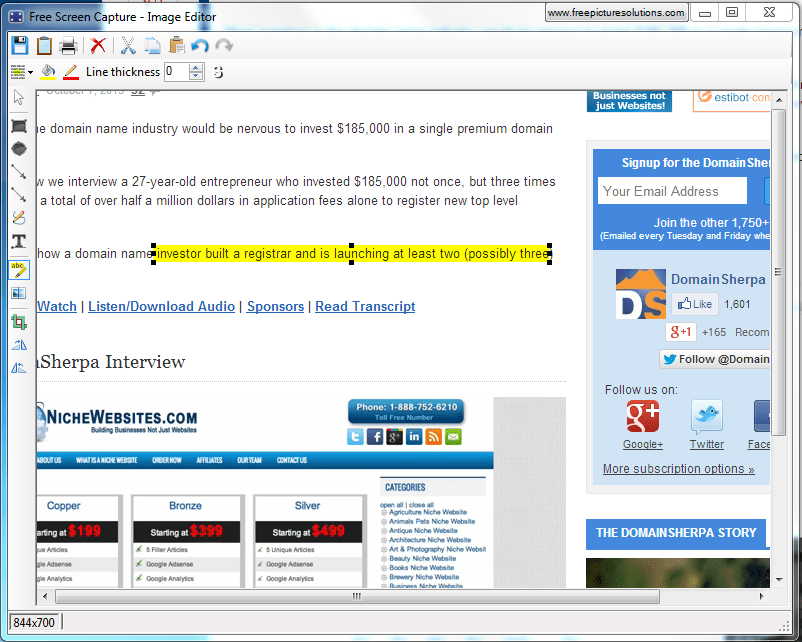Click the vertical scrollbar down arrow
The image size is (802, 642).
(x=778, y=580)
